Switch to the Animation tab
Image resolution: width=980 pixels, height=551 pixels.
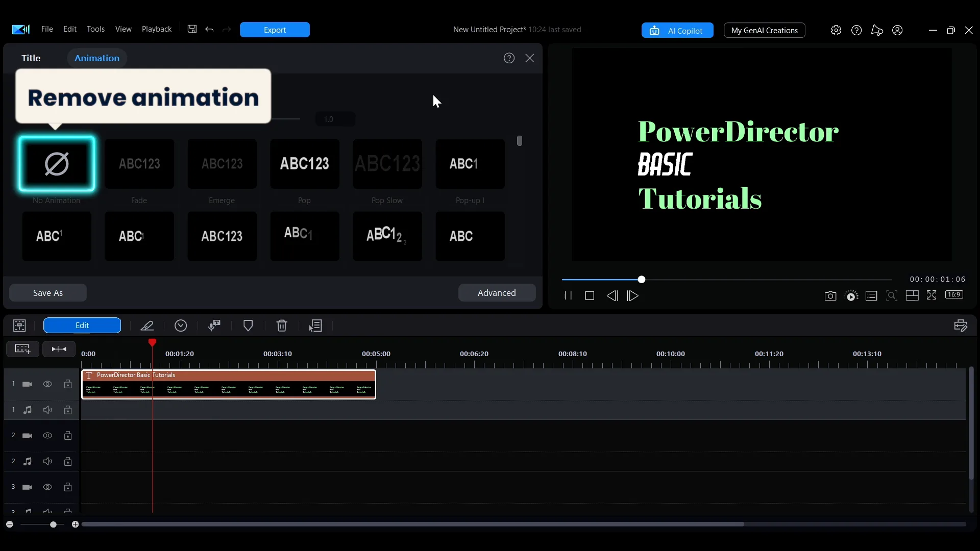(x=97, y=58)
